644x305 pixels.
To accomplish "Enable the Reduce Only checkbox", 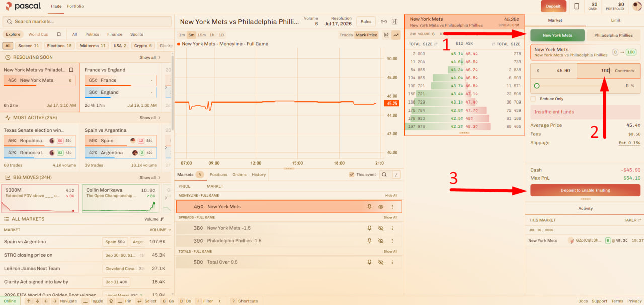I will point(533,99).
